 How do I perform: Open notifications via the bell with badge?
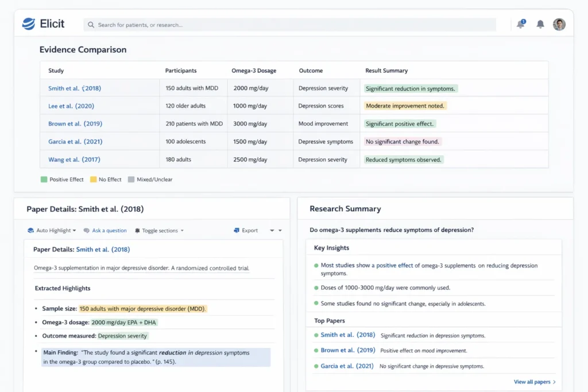point(520,25)
